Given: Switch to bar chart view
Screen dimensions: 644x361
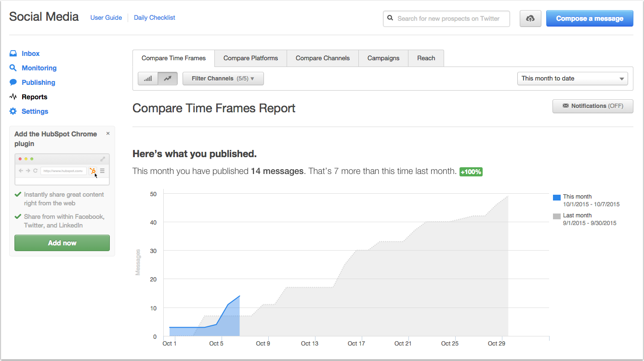Looking at the screenshot, I should tap(148, 79).
